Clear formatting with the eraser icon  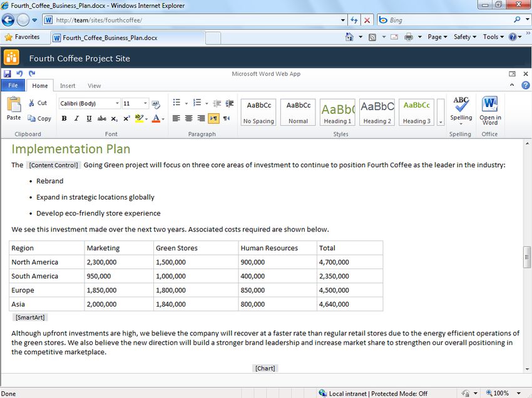point(156,103)
